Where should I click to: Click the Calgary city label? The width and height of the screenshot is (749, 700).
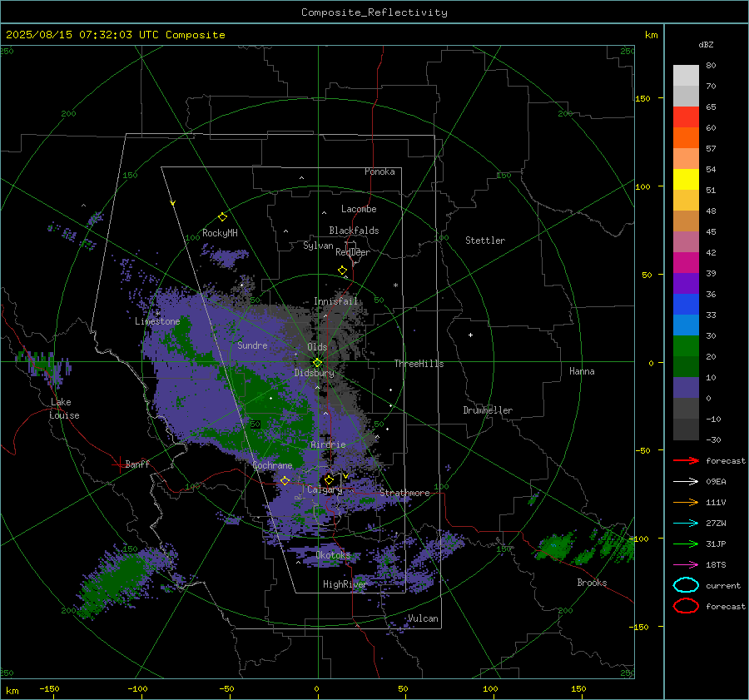tap(325, 489)
